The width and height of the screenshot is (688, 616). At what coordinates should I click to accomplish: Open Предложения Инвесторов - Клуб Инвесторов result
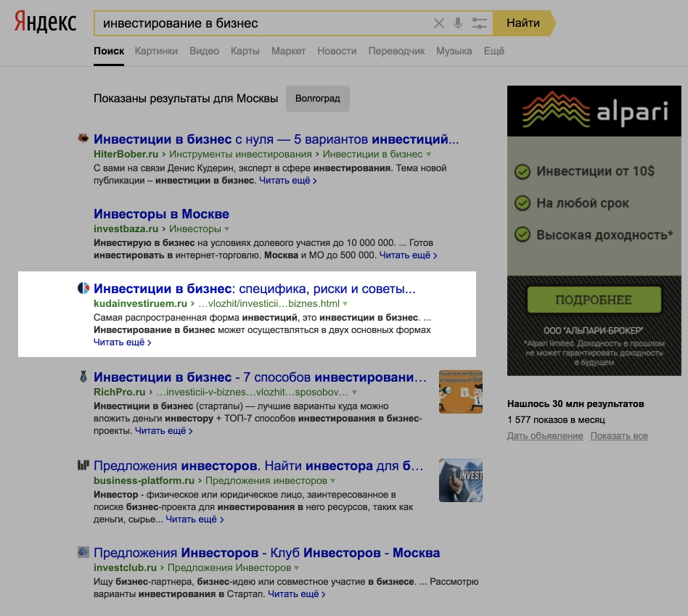pyautogui.click(x=267, y=552)
